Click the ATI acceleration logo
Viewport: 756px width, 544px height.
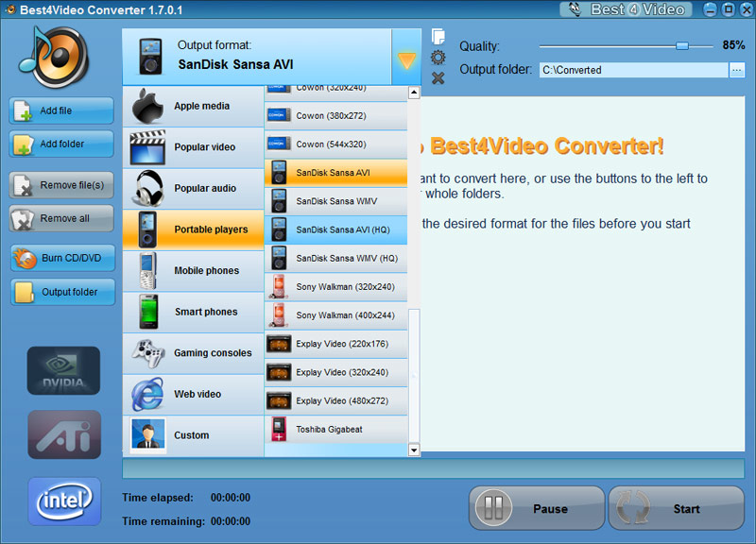(x=64, y=434)
